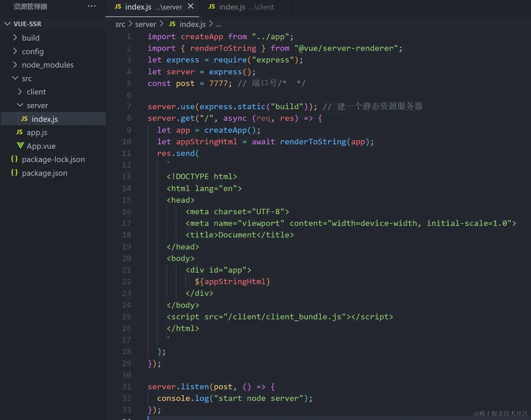Click line number 1 in the gutter
The image size is (531, 420).
(x=129, y=37)
